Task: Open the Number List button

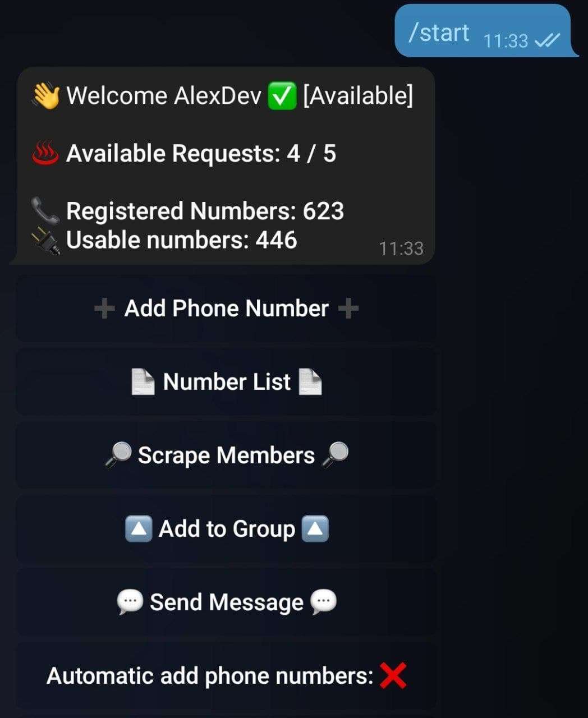Action: 226,382
